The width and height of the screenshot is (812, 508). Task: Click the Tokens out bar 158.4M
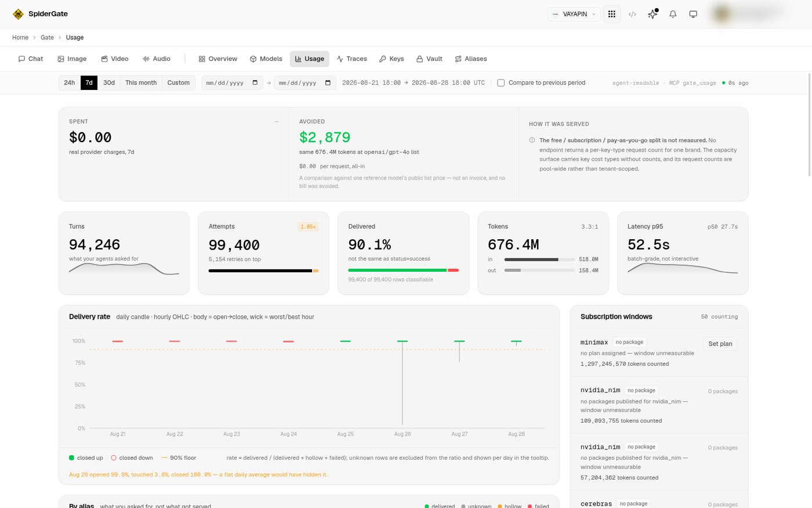pos(539,270)
